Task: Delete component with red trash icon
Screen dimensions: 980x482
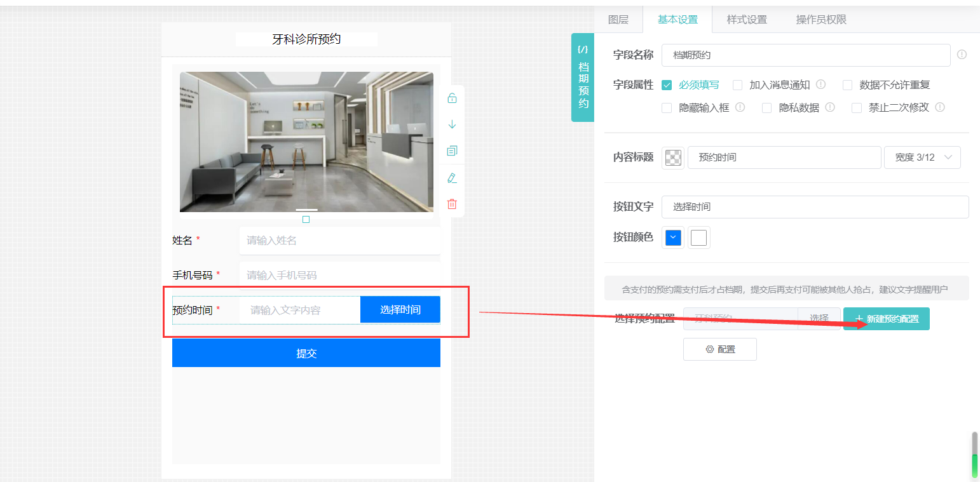Action: point(452,204)
